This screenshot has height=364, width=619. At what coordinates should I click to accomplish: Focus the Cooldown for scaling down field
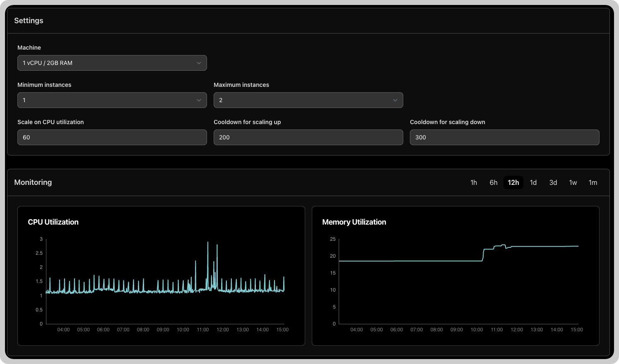(x=504, y=137)
